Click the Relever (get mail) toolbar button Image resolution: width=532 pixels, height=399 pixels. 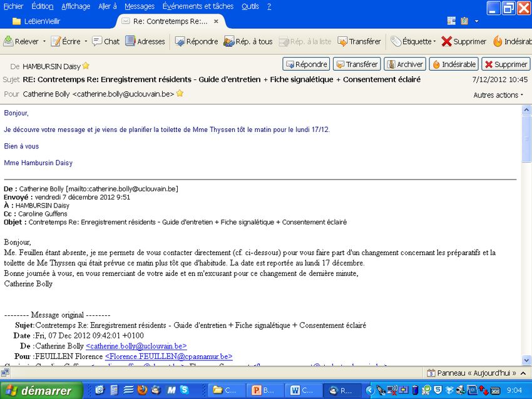click(21, 41)
